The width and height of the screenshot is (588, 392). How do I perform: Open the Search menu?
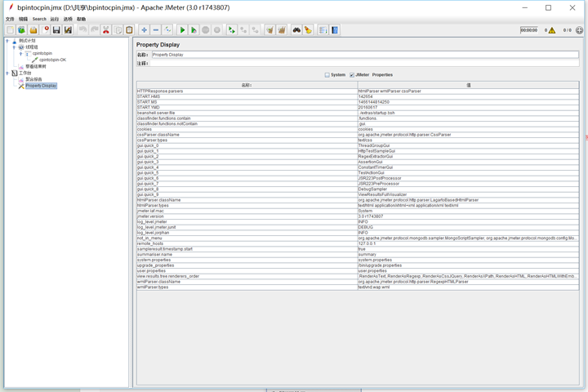click(39, 19)
